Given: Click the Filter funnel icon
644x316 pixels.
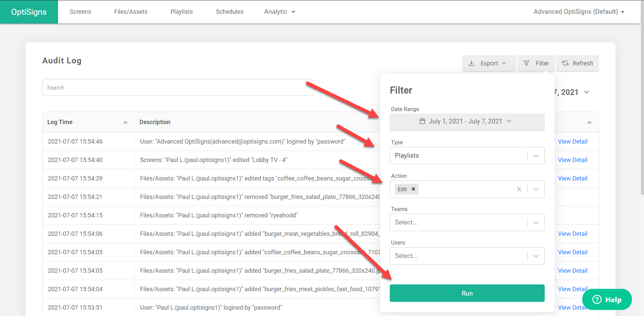Looking at the screenshot, I should [527, 63].
